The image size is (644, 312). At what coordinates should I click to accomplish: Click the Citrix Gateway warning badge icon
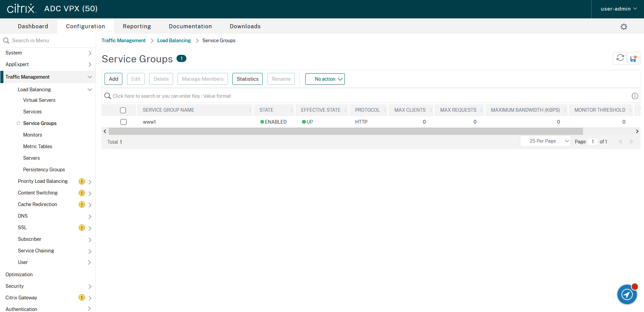pyautogui.click(x=82, y=297)
